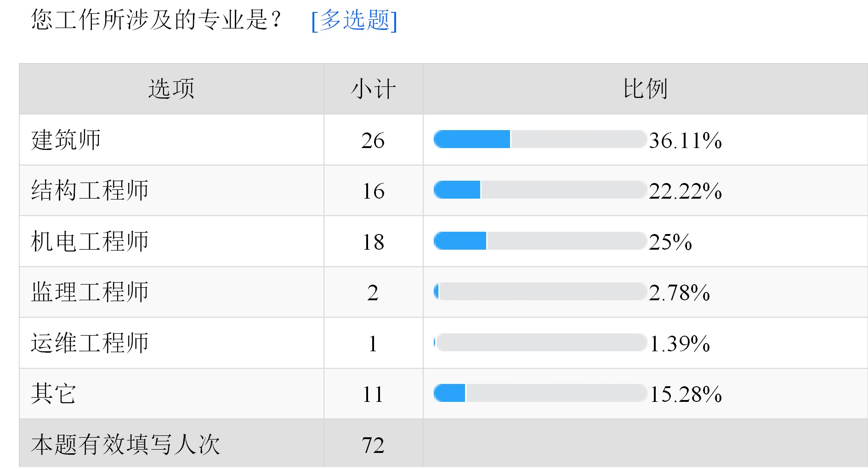
Task: Click the 本题有效填写人次 footer label
Action: 125,445
